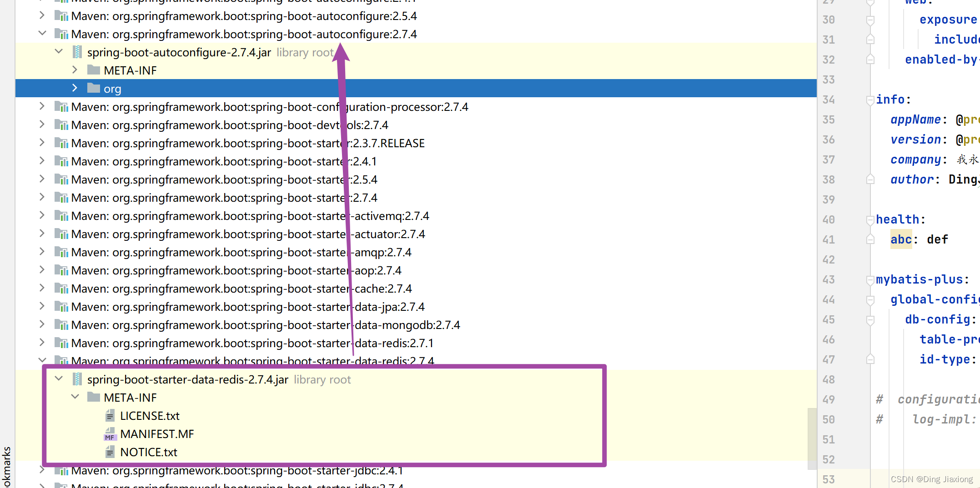Click the NOTICE.txt file icon

point(110,452)
